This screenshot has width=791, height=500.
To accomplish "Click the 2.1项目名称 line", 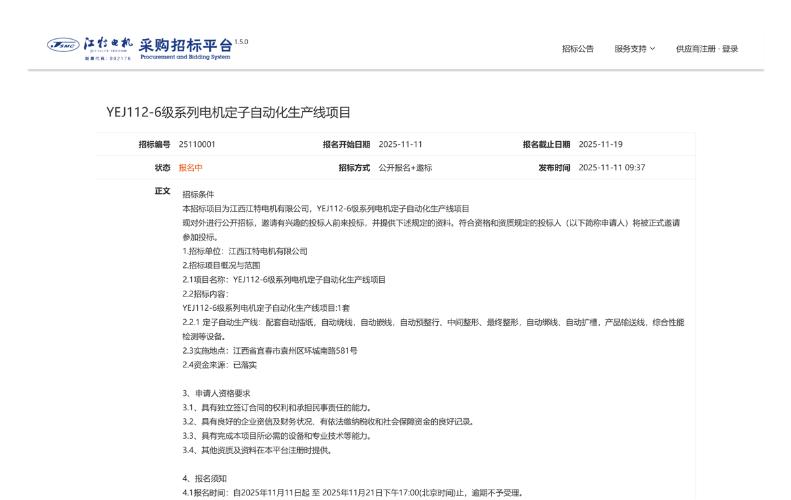I will click(284, 280).
